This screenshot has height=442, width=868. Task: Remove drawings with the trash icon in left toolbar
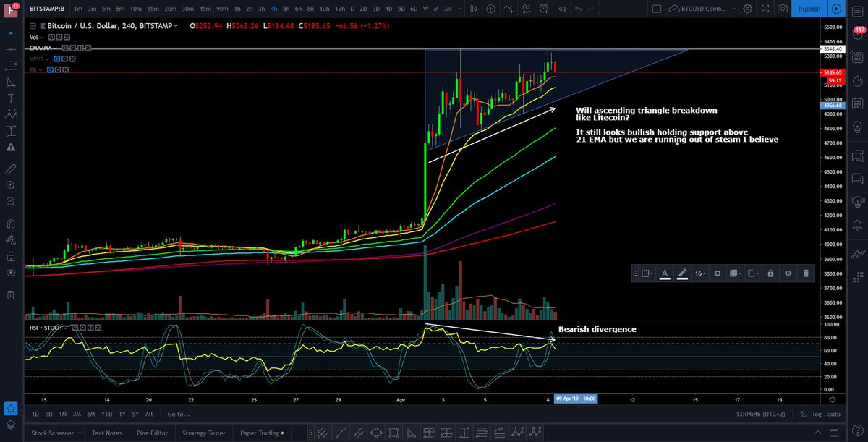click(x=10, y=295)
